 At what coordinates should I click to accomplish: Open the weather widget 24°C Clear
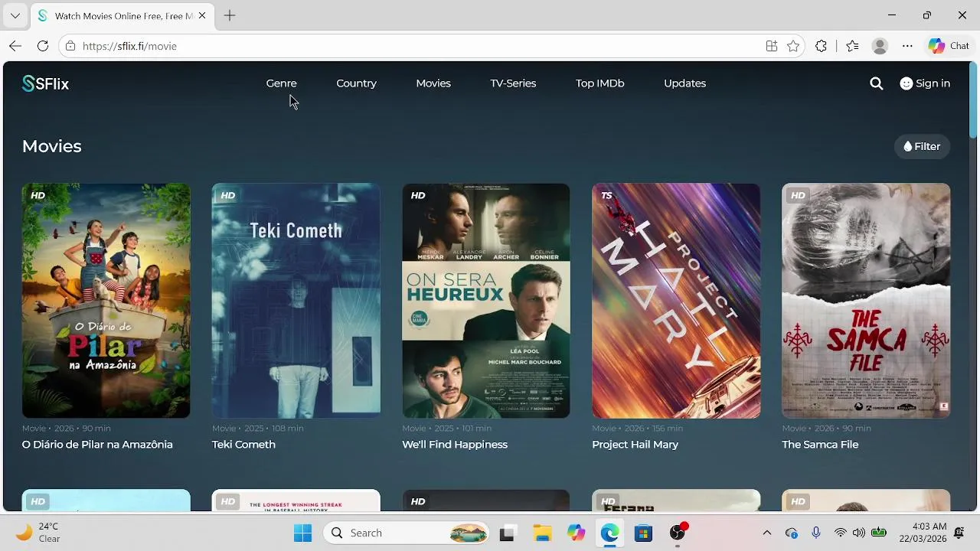pyautogui.click(x=38, y=533)
